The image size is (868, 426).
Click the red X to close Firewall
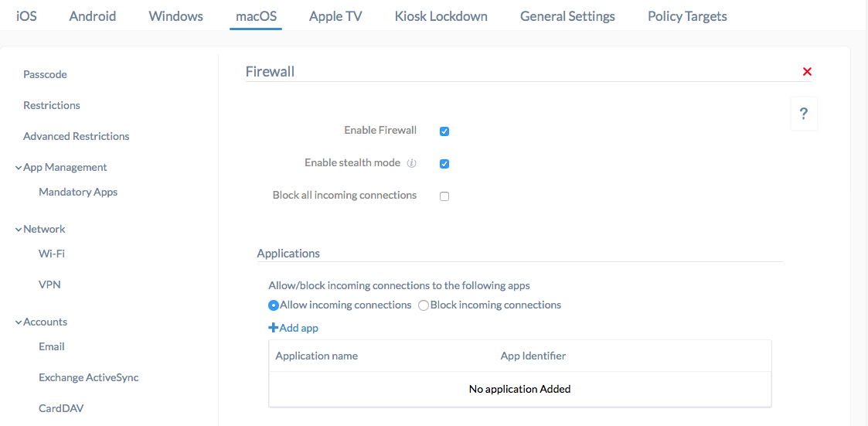(807, 71)
